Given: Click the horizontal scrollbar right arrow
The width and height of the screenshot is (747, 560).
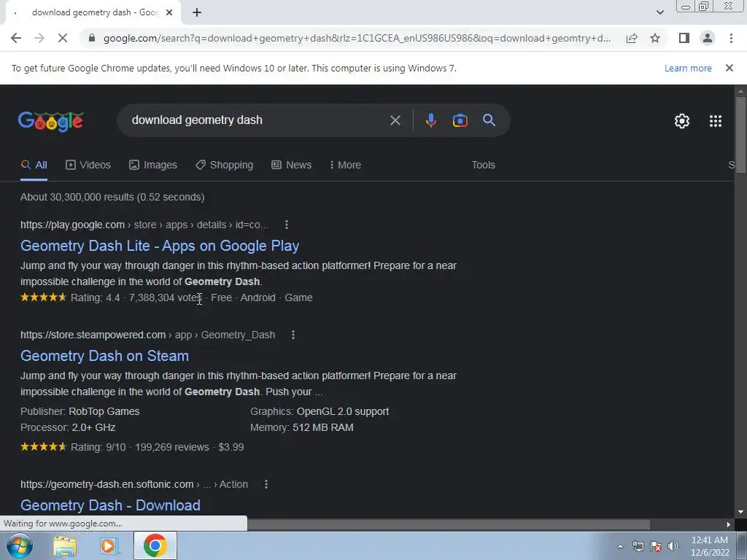Looking at the screenshot, I should (729, 524).
